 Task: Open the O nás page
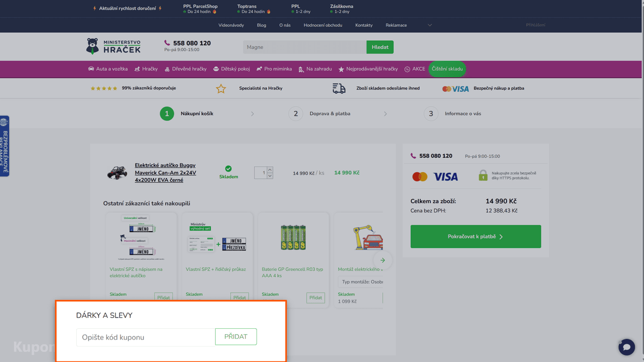(x=285, y=25)
